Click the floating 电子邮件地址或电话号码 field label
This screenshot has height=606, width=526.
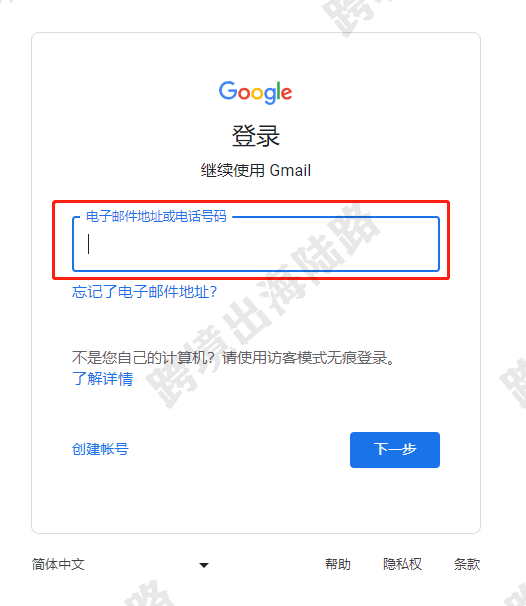point(156,216)
